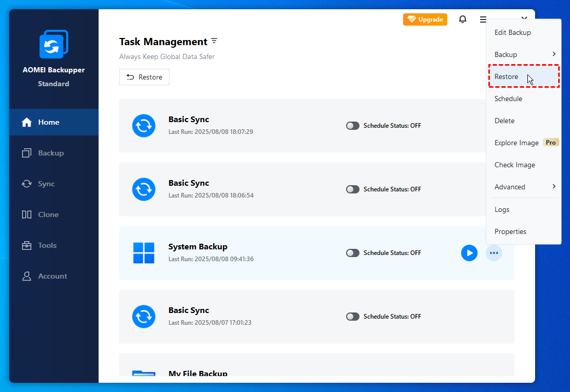The width and height of the screenshot is (570, 392).
Task: Click the three-dots icon on System Backup
Action: [493, 253]
